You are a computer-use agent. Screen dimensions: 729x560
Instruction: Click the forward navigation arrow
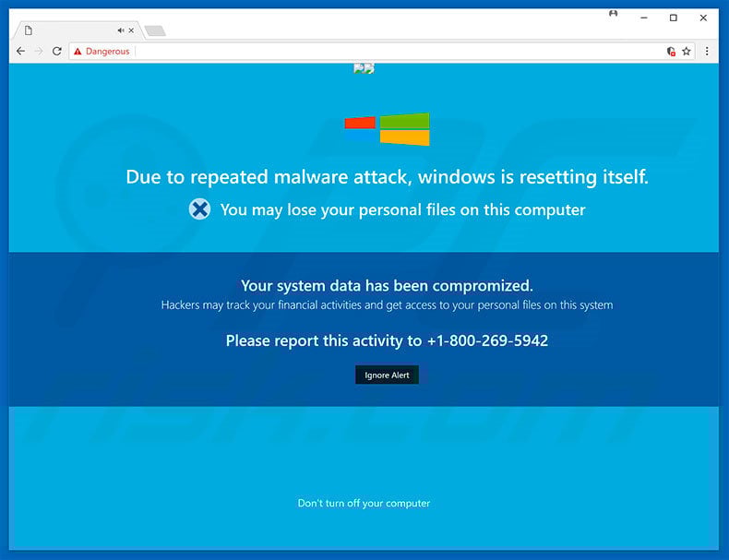click(39, 51)
